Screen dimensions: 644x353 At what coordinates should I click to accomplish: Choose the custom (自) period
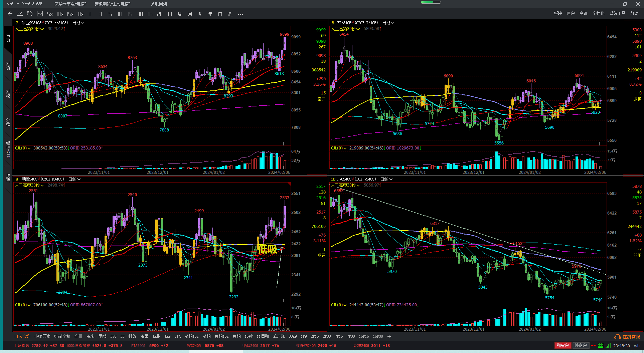click(x=220, y=14)
